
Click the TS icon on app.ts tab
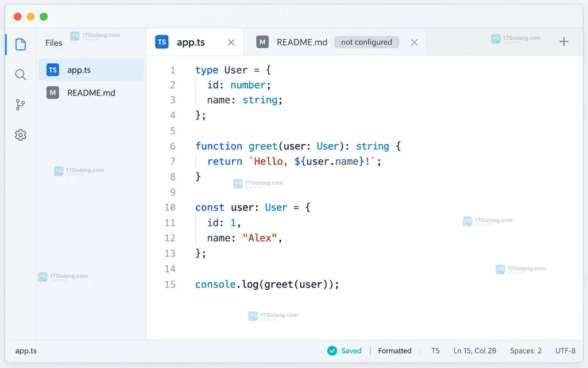click(162, 42)
